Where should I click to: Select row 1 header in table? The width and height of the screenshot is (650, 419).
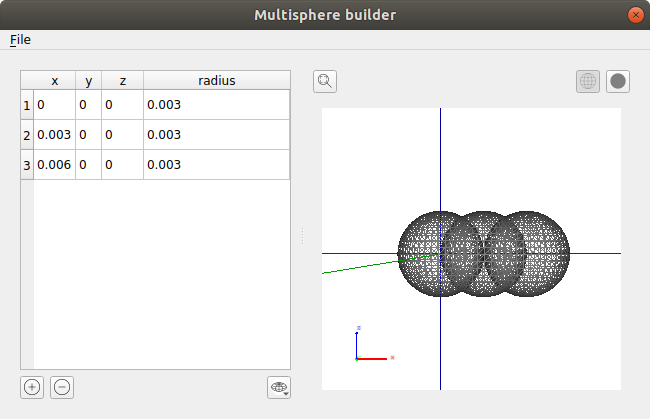[x=27, y=105]
